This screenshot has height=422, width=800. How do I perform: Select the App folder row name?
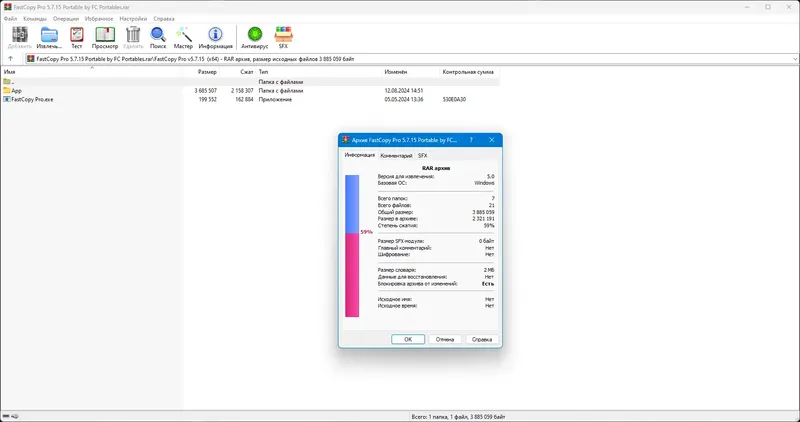pos(16,91)
